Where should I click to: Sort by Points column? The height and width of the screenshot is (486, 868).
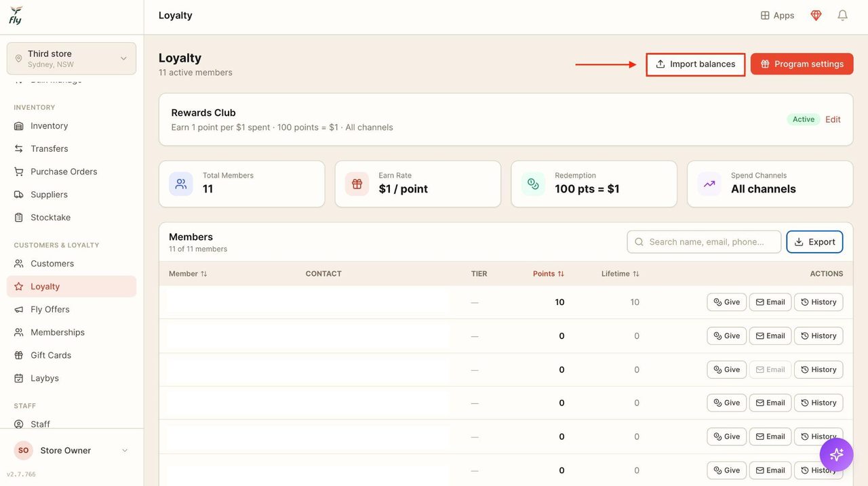549,274
